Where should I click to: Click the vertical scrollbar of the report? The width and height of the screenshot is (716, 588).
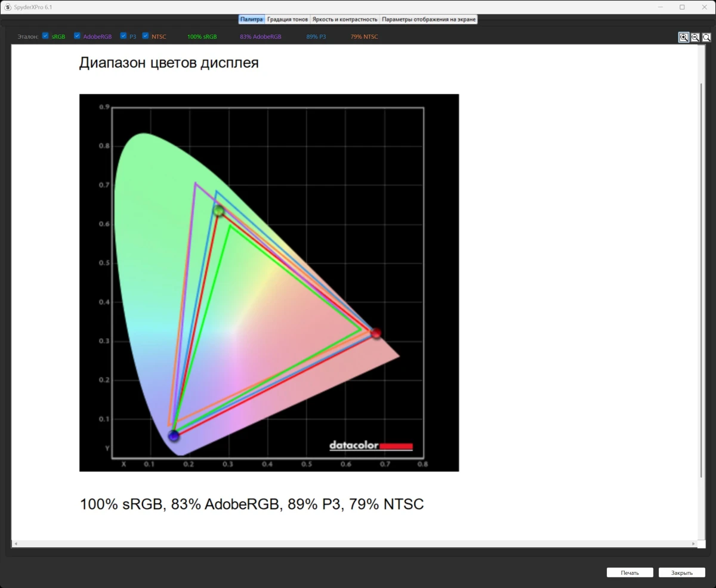(x=701, y=280)
